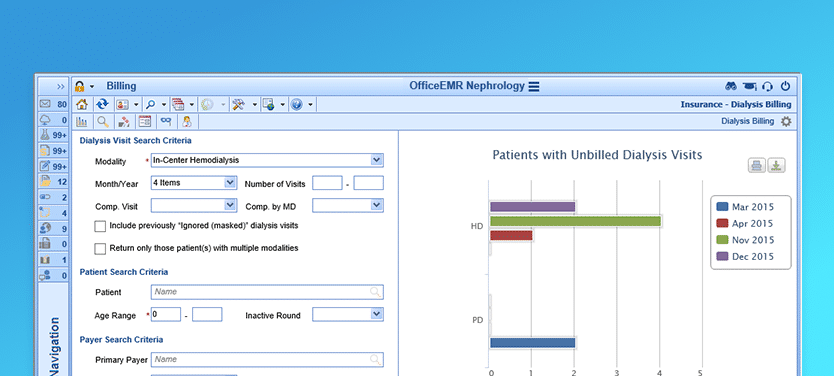Click the magnifying glass icon in the sub-toolbar
This screenshot has height=376, width=834.
(103, 122)
